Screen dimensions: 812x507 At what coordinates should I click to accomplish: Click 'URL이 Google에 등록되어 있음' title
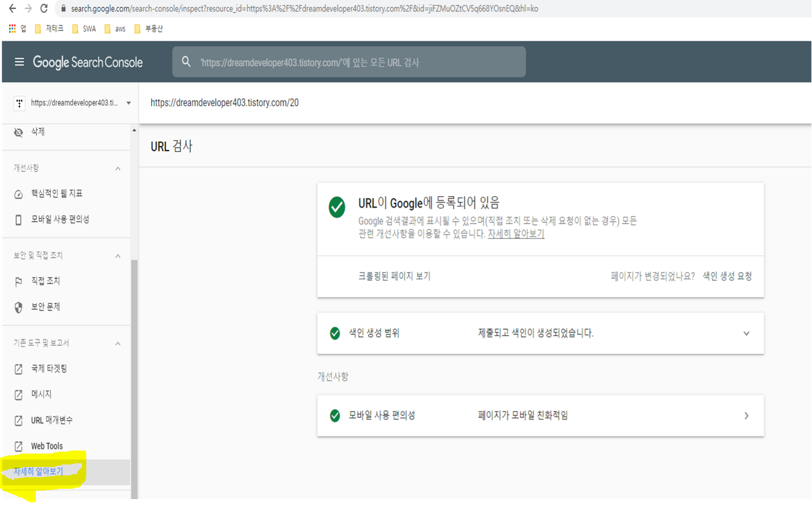pos(429,203)
